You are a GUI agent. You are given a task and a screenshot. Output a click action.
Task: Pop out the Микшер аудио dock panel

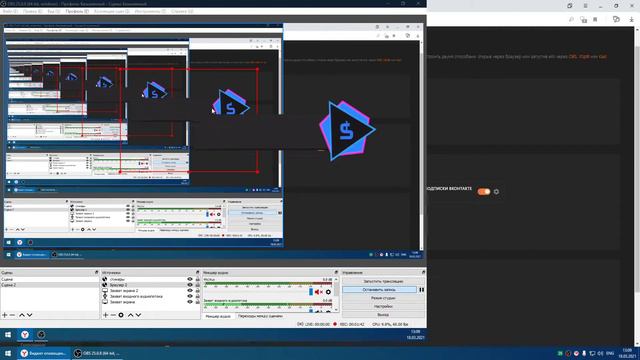[x=336, y=272]
